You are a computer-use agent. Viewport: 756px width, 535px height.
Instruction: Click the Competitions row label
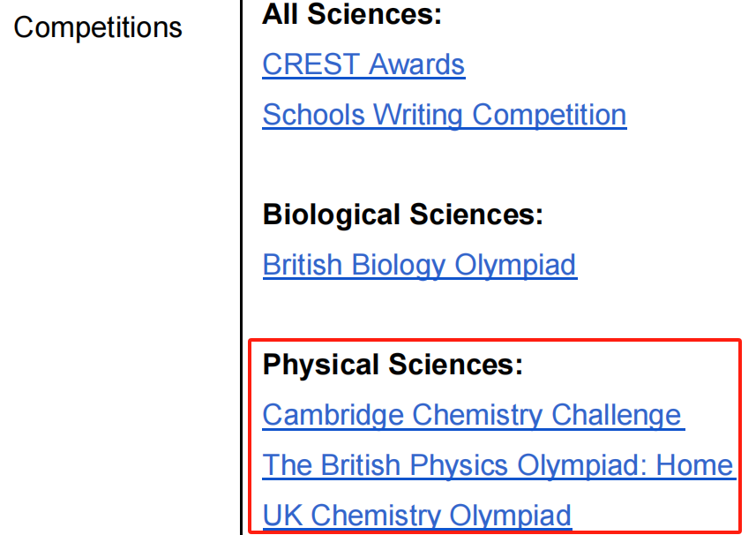coord(98,27)
